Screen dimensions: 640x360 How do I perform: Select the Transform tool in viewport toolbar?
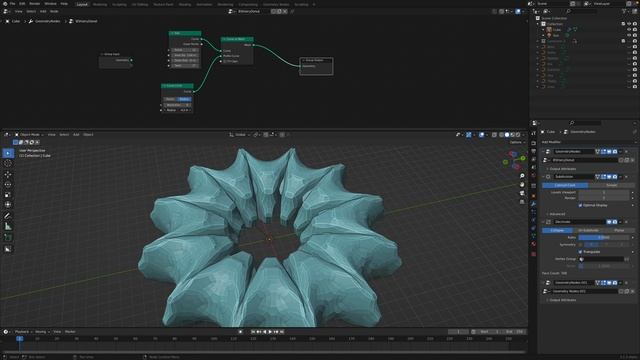pos(8,204)
